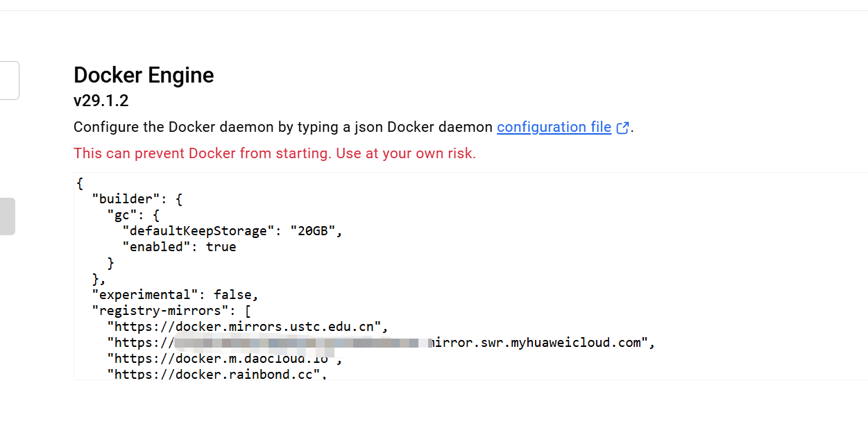The image size is (868, 426).
Task: Click the version text v29.1.2
Action: pos(101,101)
